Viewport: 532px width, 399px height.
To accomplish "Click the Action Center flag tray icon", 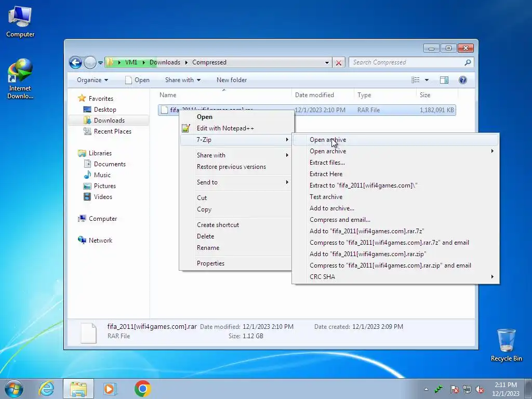I will point(455,389).
